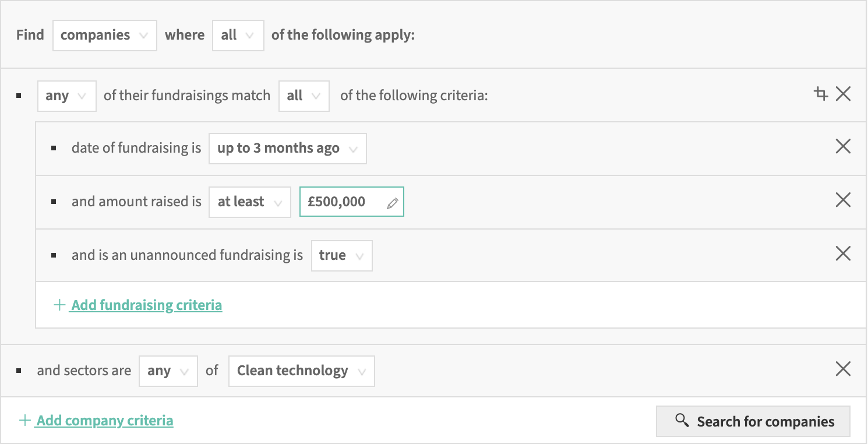
Task: Remove the sectors criterion row
Action: click(843, 369)
